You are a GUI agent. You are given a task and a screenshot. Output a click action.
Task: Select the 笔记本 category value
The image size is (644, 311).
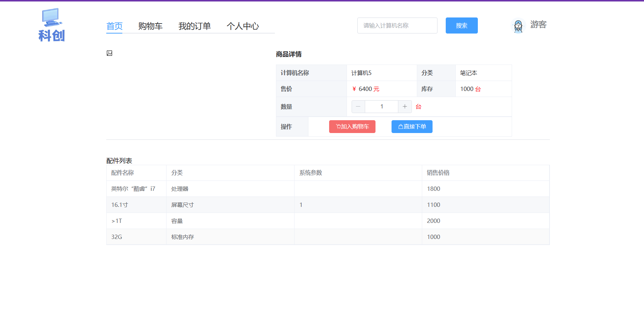(x=469, y=73)
